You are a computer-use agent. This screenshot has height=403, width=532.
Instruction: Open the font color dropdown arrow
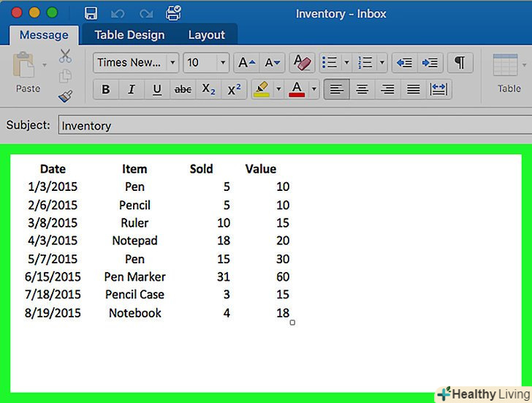[314, 89]
